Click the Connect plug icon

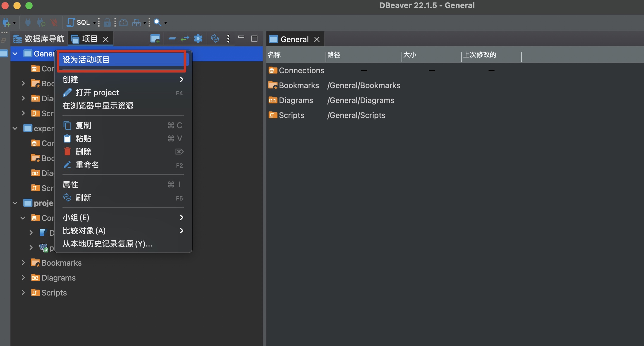(28, 22)
